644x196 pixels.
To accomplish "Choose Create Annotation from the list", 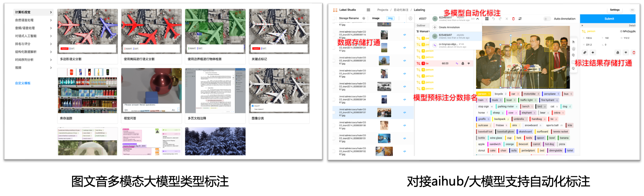I will (449, 27).
